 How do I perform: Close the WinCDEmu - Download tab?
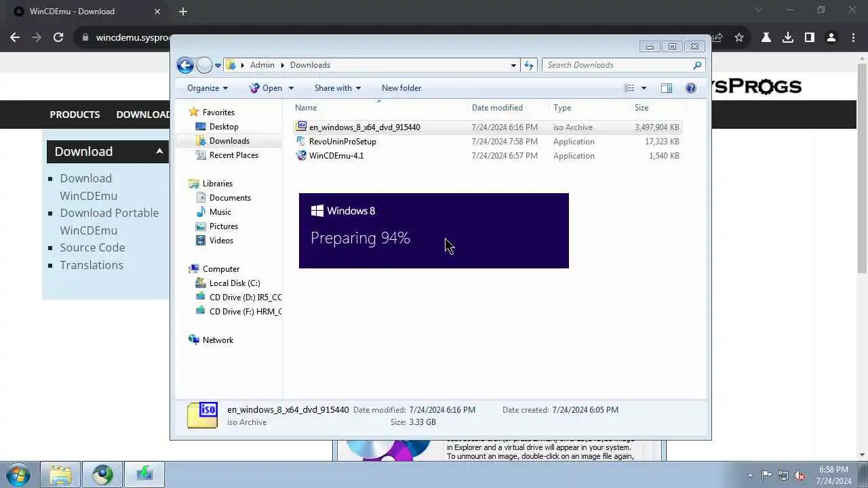coord(157,12)
